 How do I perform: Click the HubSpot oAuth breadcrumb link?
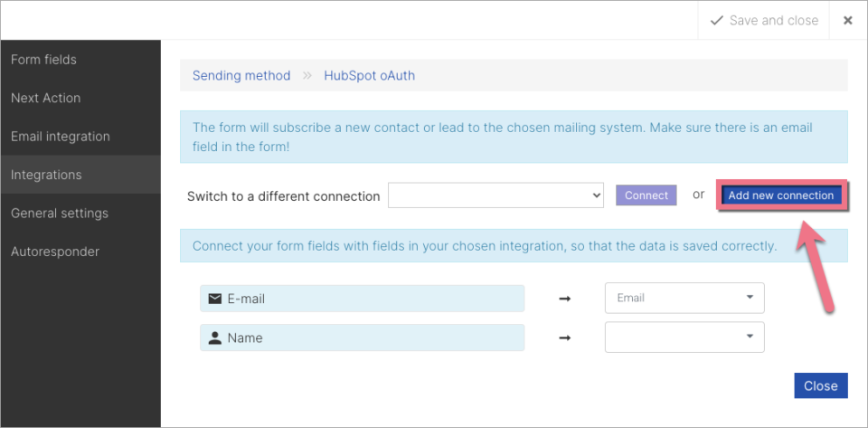point(369,76)
